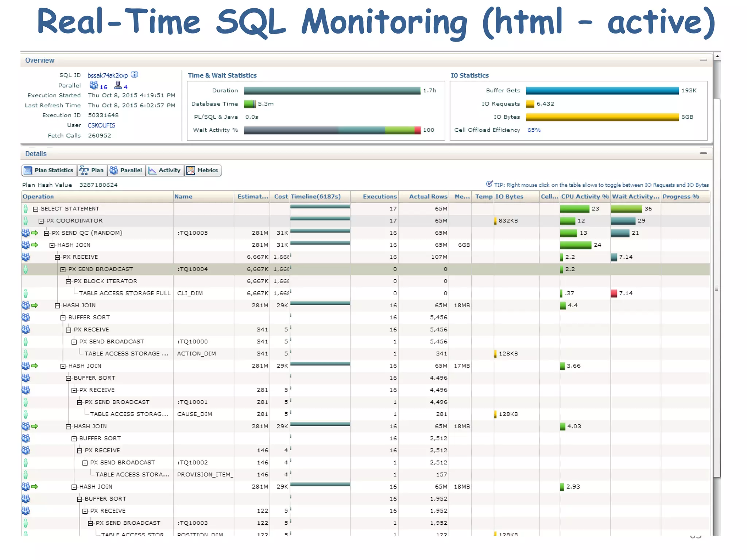This screenshot has width=747, height=560.
Task: Click the CLI_DIM table access process icon
Action: tap(26, 293)
